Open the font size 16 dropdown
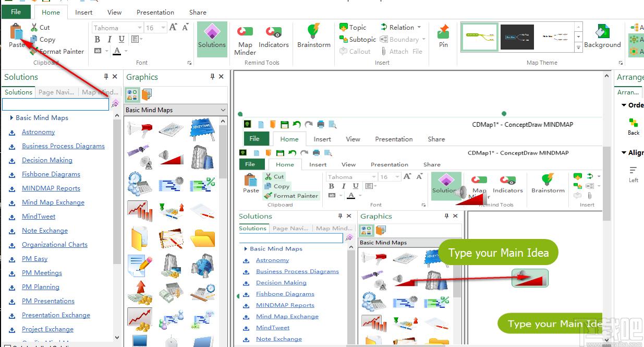This screenshot has width=644, height=347. click(163, 28)
